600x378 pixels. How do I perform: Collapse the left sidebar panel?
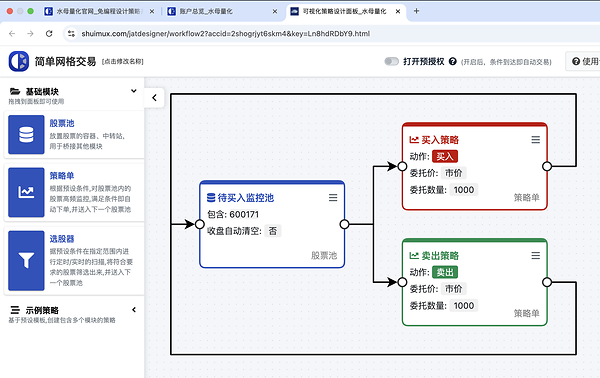(154, 98)
